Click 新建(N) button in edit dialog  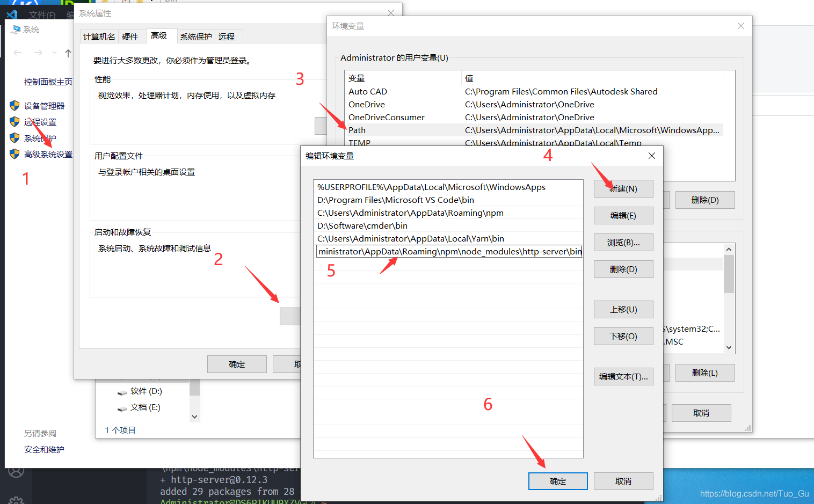click(623, 189)
